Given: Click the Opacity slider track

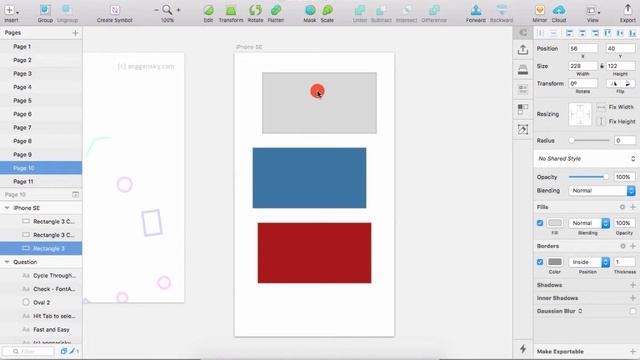Looking at the screenshot, I should (x=588, y=177).
